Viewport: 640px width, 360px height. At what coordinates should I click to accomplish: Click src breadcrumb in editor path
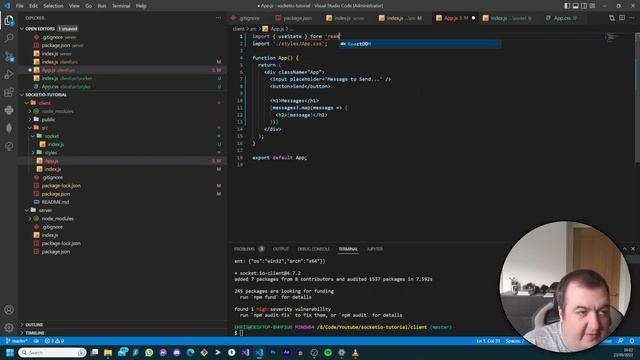253,29
